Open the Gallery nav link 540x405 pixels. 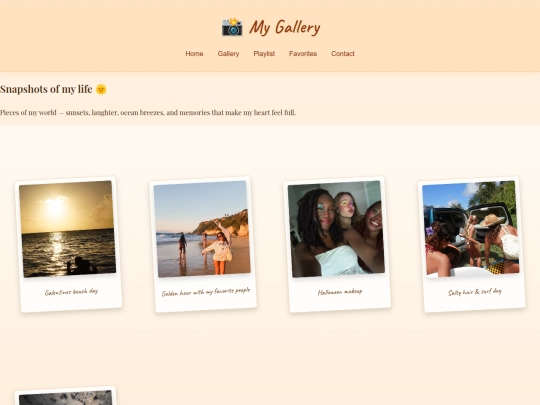[228, 54]
